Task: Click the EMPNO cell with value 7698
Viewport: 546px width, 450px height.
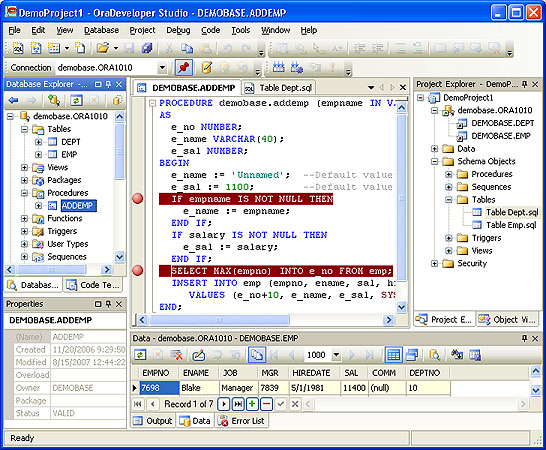Action: click(x=159, y=388)
